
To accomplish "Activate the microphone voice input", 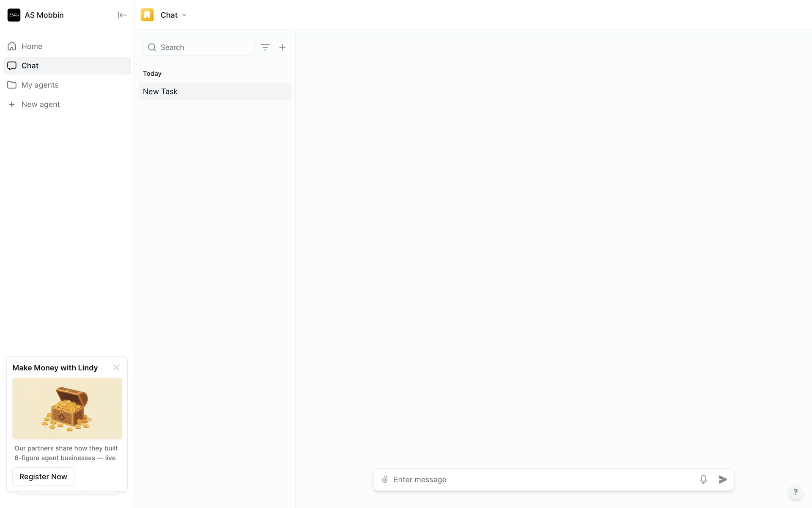I will click(703, 479).
